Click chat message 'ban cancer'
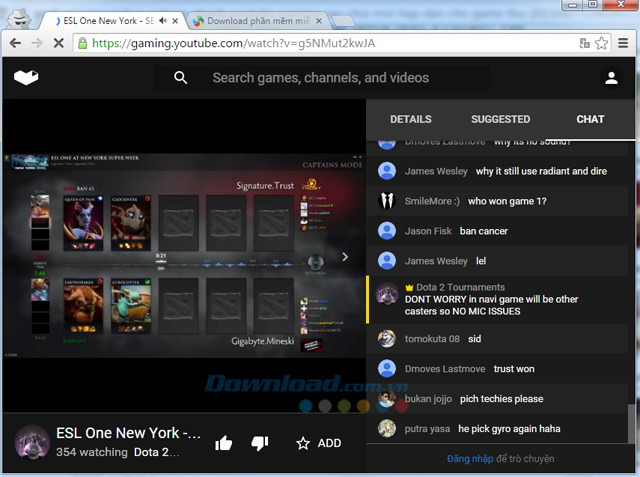This screenshot has width=640, height=477. (x=484, y=231)
